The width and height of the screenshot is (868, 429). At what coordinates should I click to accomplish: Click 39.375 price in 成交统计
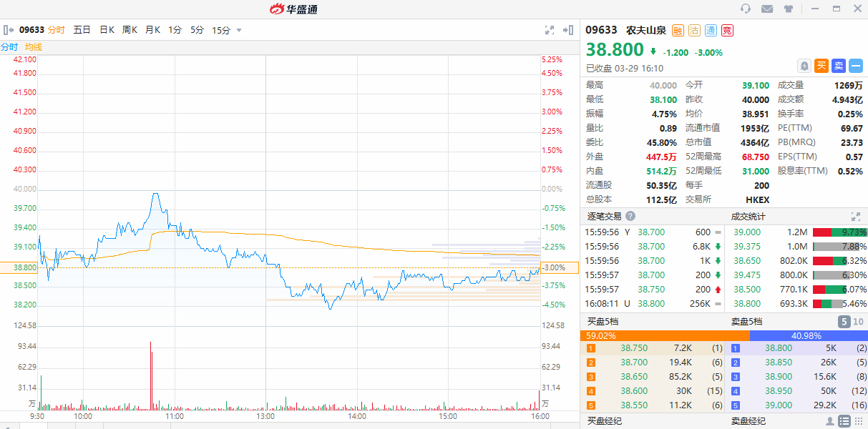747,247
